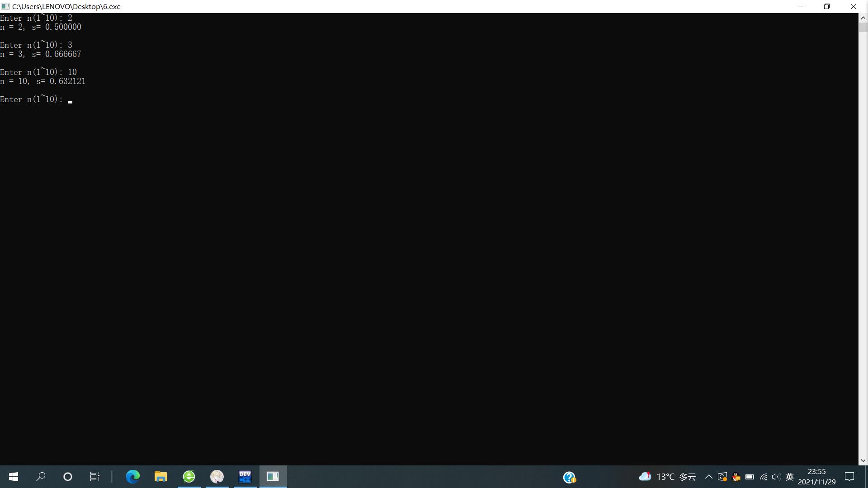Open taskbar search magnifier

tap(41, 477)
